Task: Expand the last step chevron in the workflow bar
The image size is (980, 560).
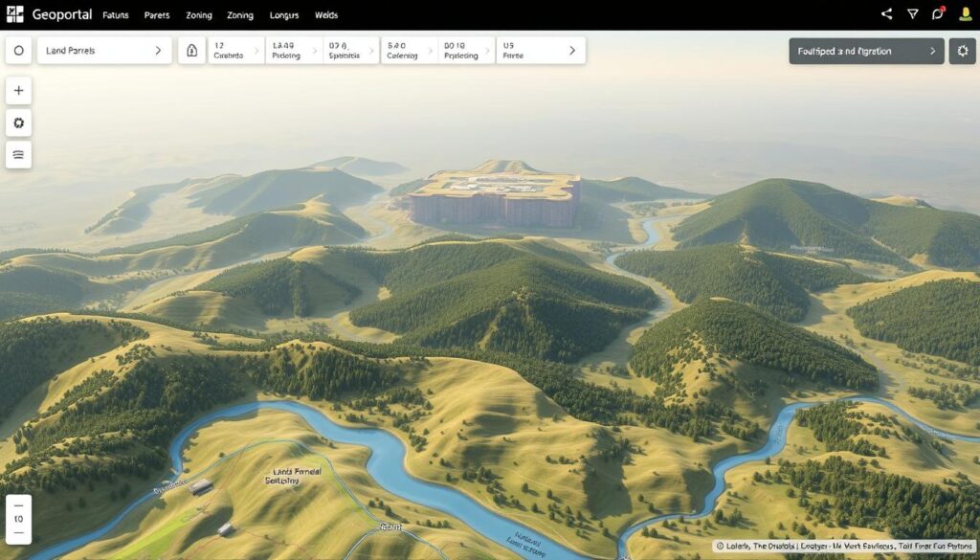Action: (x=572, y=51)
